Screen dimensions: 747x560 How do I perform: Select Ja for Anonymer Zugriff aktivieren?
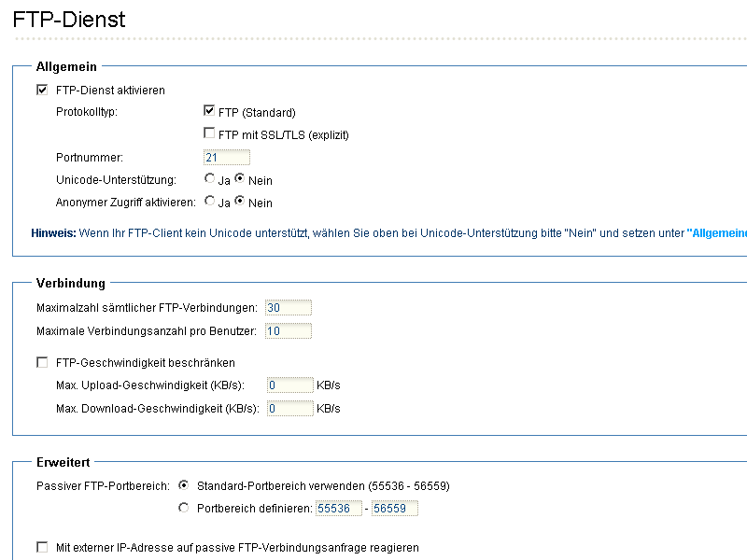point(209,201)
